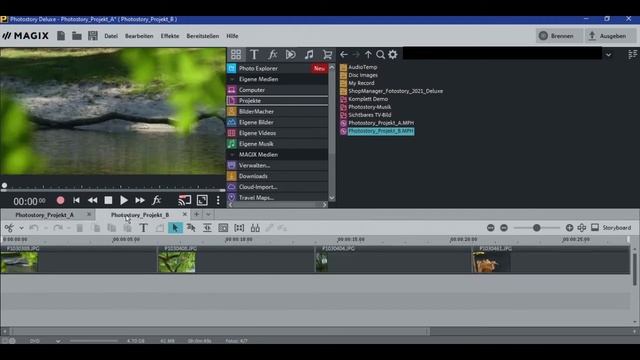Switch to Storyboard mode

(x=611, y=228)
